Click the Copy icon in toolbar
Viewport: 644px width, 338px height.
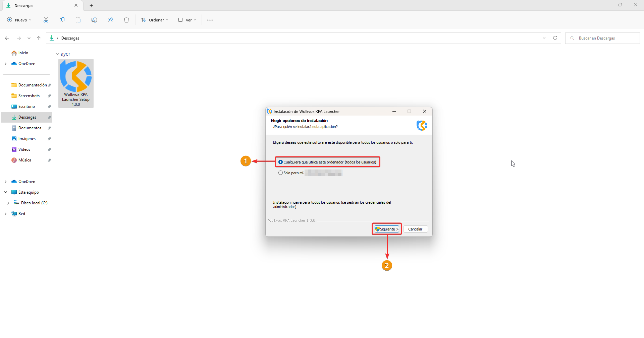click(x=62, y=20)
